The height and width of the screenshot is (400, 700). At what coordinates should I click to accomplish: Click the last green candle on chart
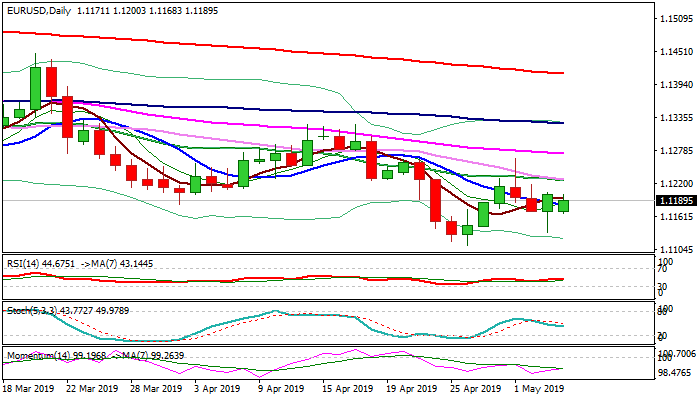tap(564, 205)
